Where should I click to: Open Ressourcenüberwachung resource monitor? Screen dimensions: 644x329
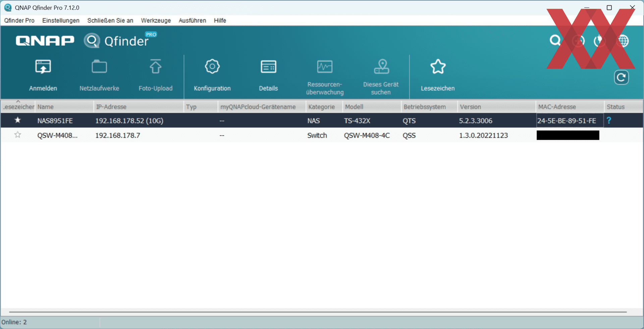coord(325,66)
